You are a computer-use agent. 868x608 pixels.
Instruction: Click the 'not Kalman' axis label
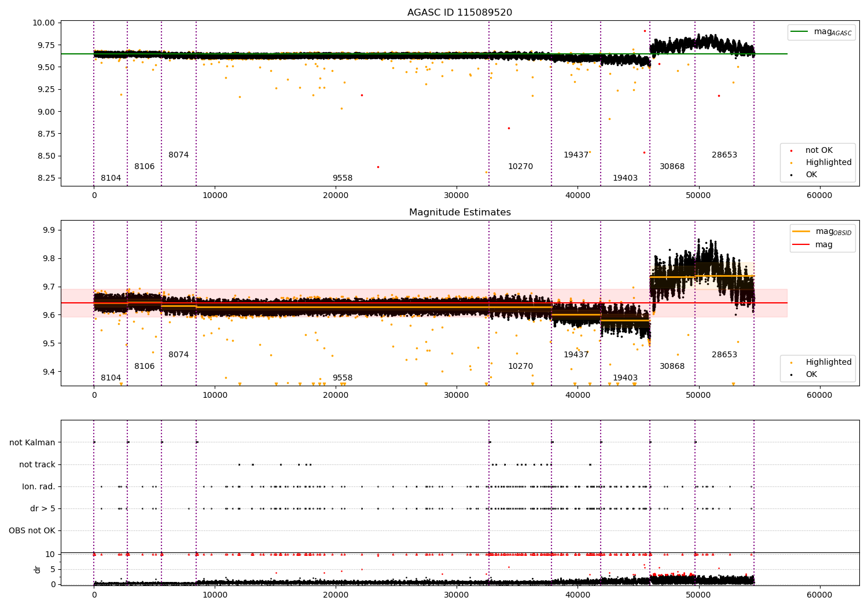[32, 443]
